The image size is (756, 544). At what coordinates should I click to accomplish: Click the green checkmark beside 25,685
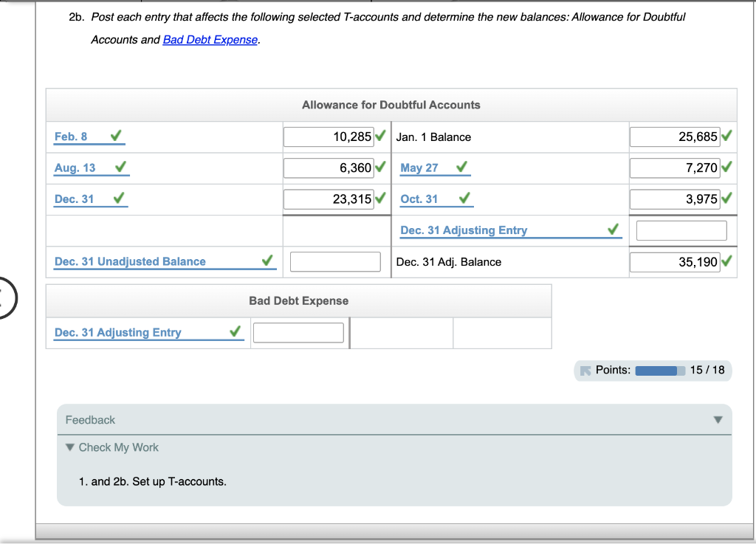point(726,136)
